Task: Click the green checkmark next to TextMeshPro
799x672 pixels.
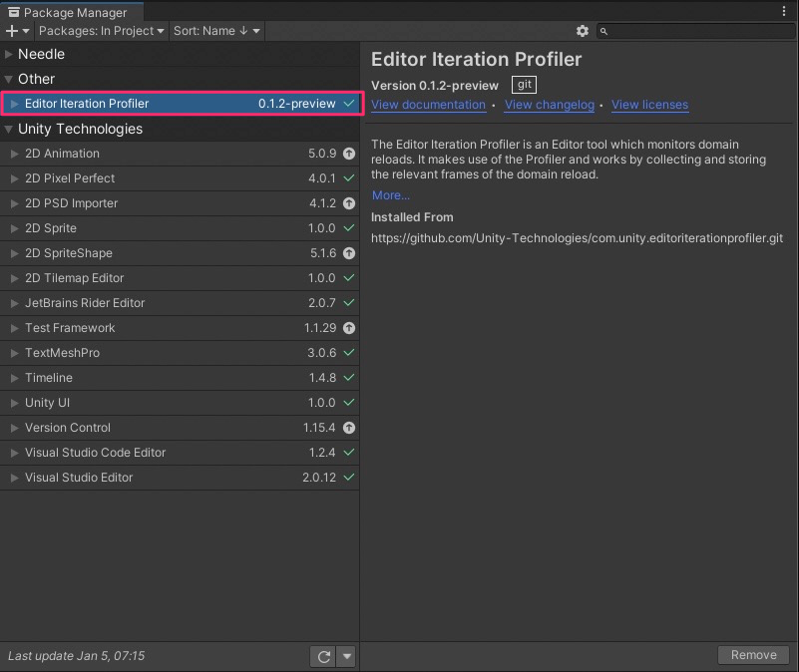Action: (349, 353)
